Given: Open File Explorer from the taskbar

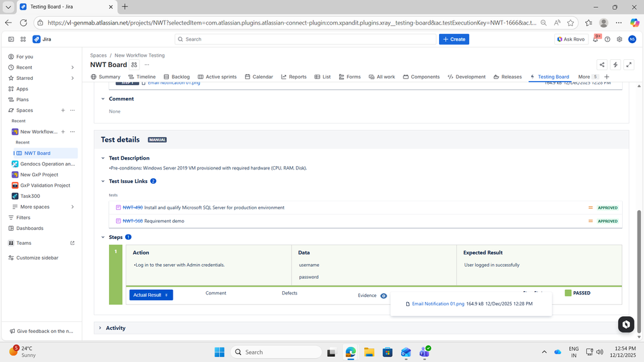Looking at the screenshot, I should coord(369,352).
